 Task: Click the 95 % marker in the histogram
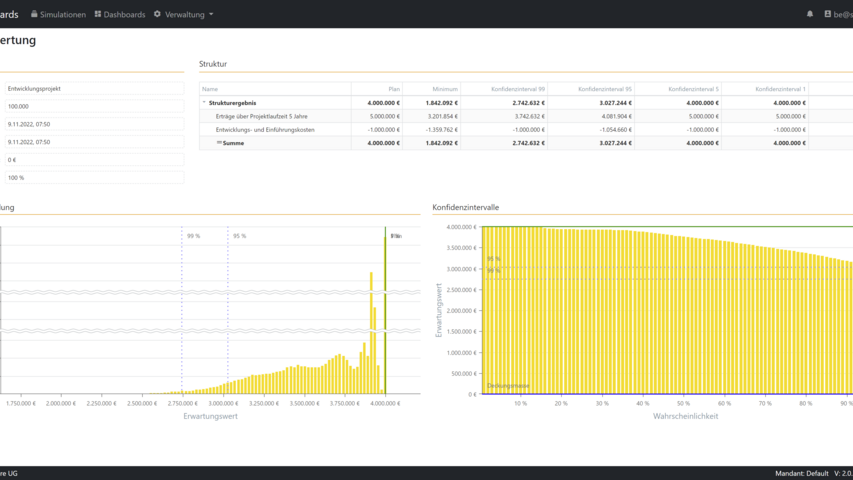(x=239, y=236)
